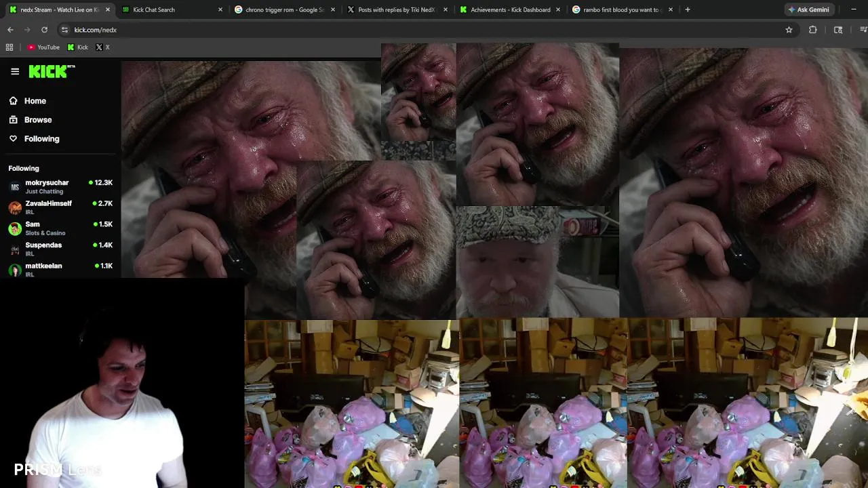Click Sam's avatar icon

[x=15, y=228]
